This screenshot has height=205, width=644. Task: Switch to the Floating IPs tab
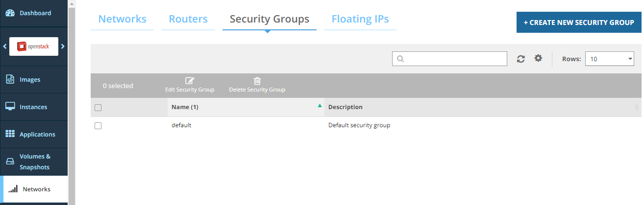pyautogui.click(x=360, y=19)
